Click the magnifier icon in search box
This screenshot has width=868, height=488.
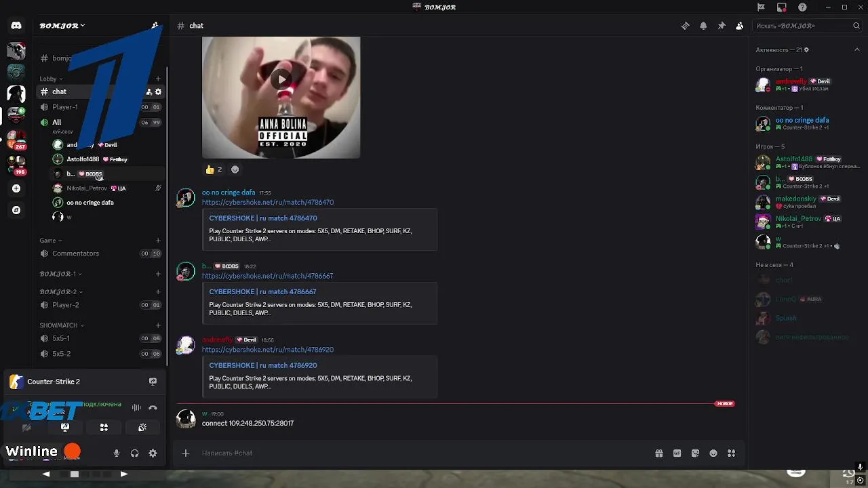(856, 26)
